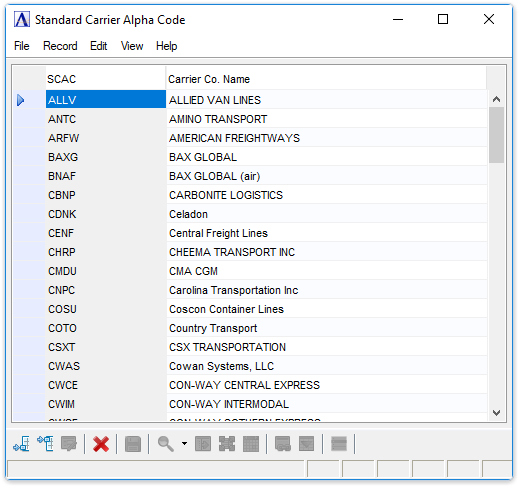
Task: Click the grayed grid view icon
Action: [x=251, y=444]
